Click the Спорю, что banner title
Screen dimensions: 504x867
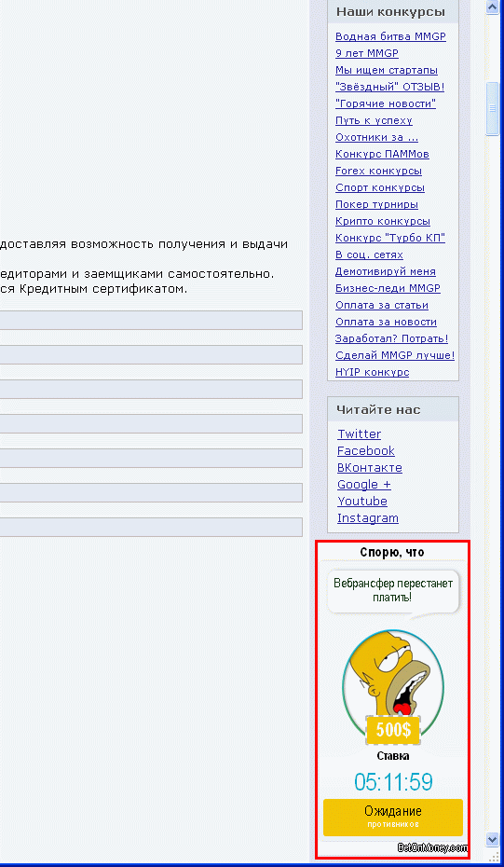(392, 552)
